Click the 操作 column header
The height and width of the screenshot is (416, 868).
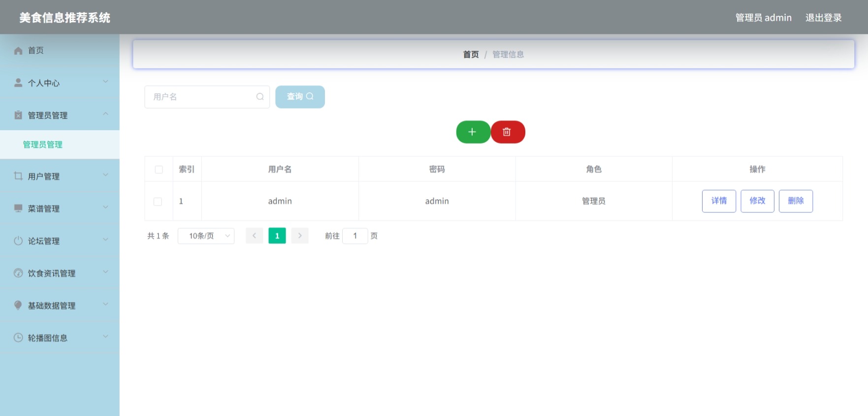pyautogui.click(x=757, y=169)
